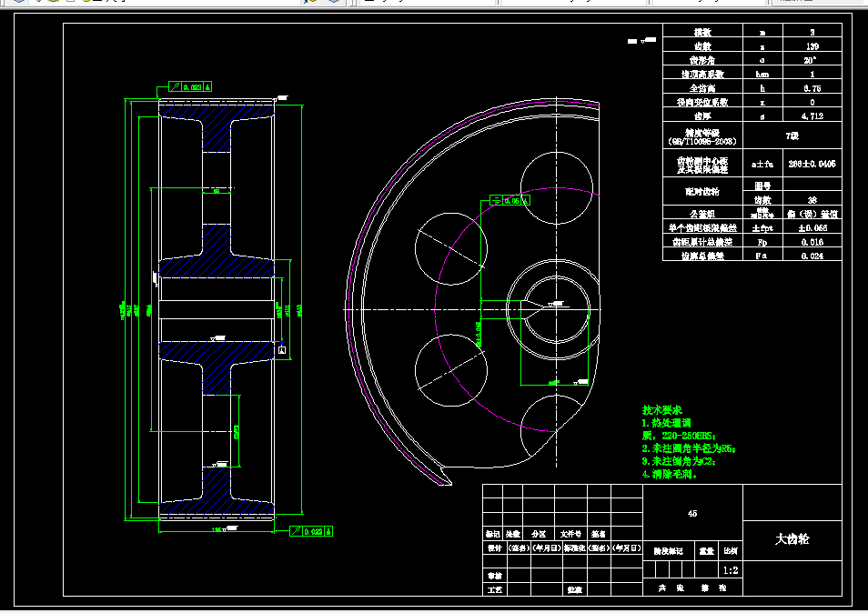Select the lower-left lightening hole circle

click(x=451, y=371)
